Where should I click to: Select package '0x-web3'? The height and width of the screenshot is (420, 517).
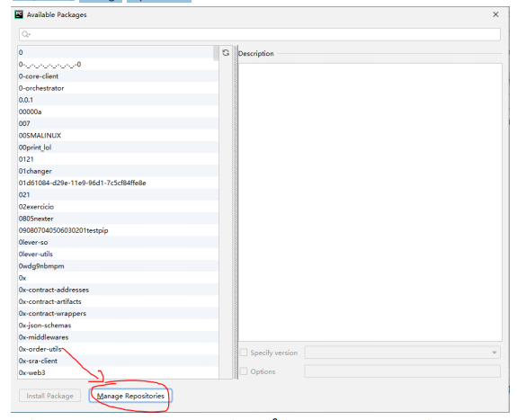pos(118,373)
